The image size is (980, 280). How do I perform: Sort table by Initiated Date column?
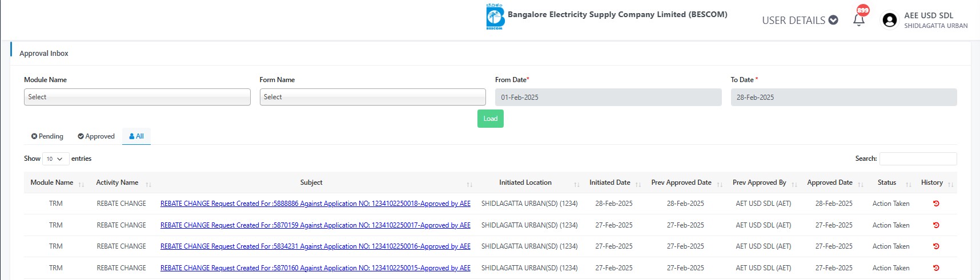click(x=610, y=182)
